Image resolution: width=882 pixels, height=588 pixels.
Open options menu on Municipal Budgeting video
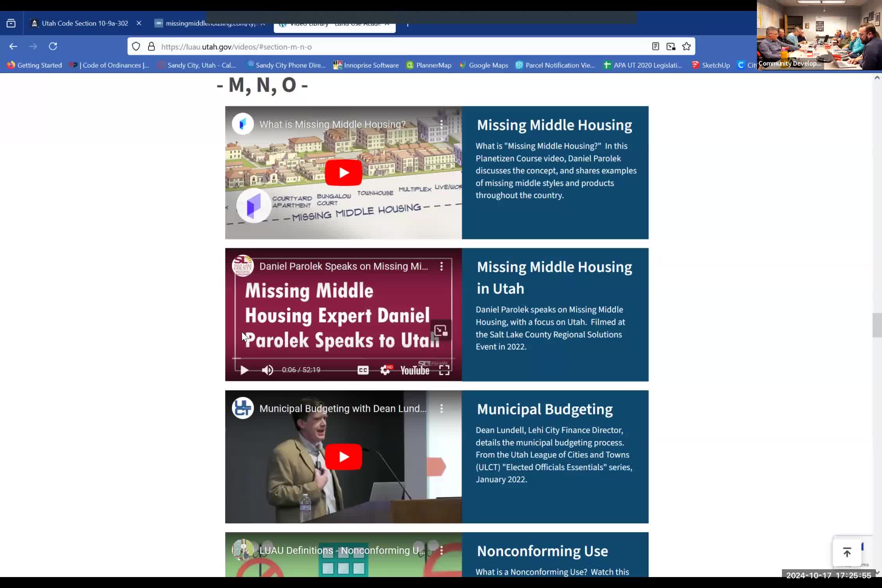coord(441,409)
